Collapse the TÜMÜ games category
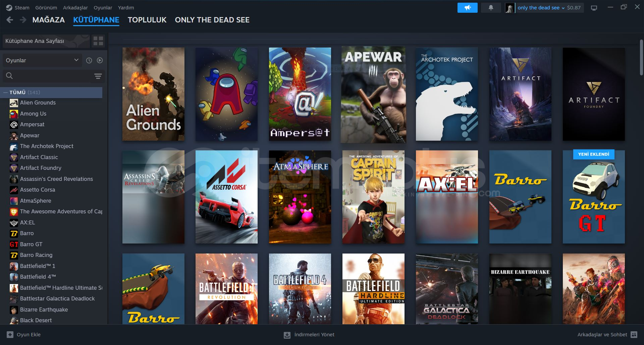This screenshot has width=644, height=345. pos(5,92)
